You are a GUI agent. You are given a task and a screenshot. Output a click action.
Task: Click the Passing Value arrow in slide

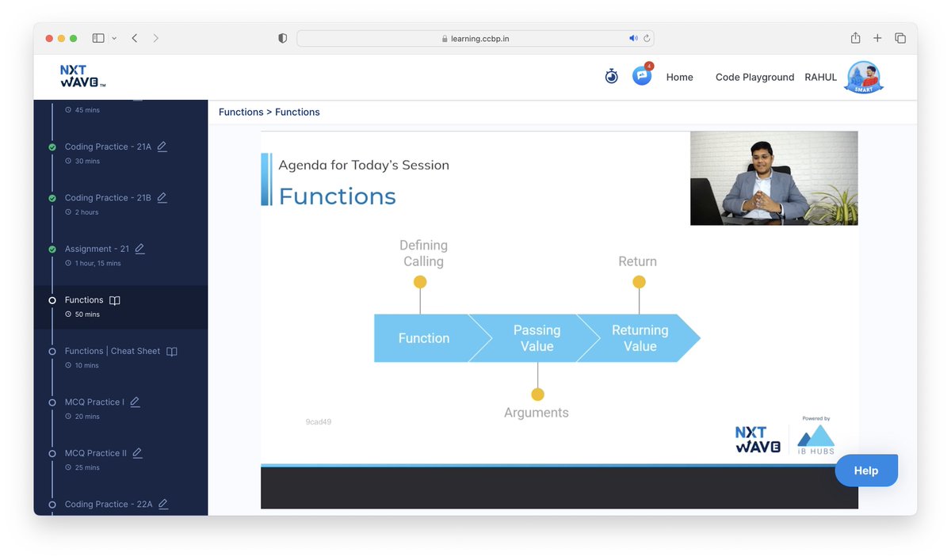pyautogui.click(x=535, y=338)
